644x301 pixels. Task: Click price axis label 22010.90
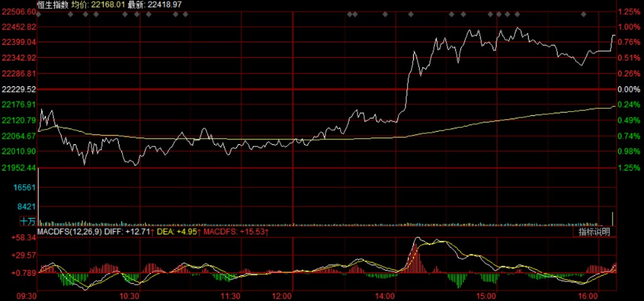[18, 151]
